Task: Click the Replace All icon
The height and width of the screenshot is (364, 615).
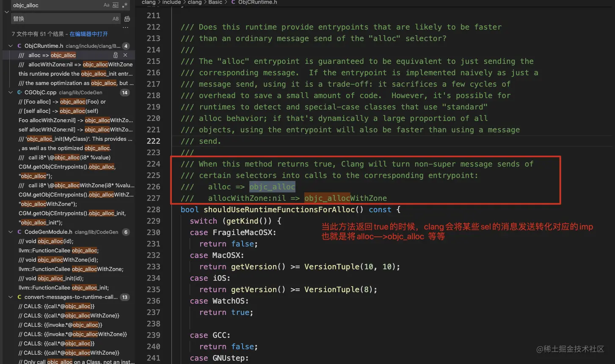Action: coord(127,19)
